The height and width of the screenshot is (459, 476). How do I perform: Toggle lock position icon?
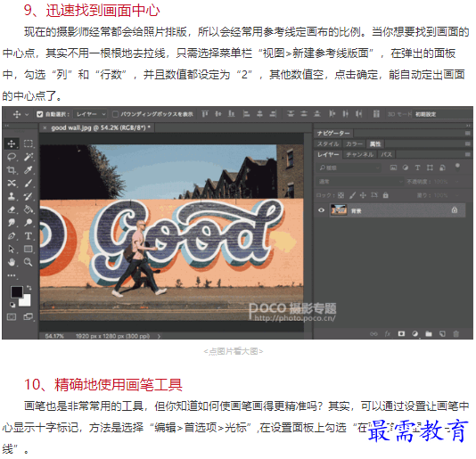pos(363,195)
